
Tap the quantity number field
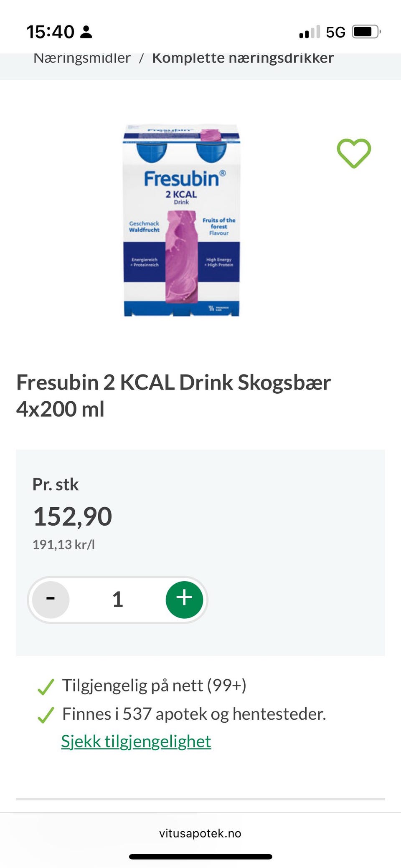click(117, 600)
